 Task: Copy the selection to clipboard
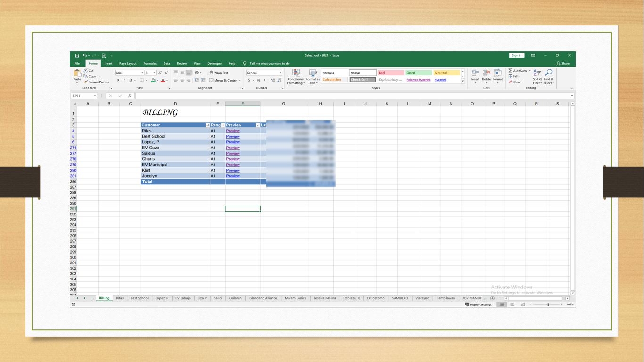(x=90, y=76)
